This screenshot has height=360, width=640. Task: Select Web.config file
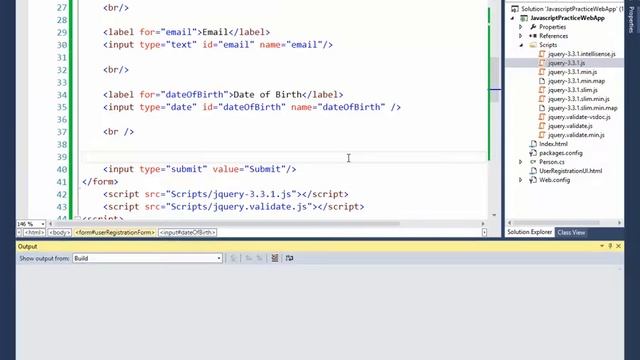pos(554,180)
